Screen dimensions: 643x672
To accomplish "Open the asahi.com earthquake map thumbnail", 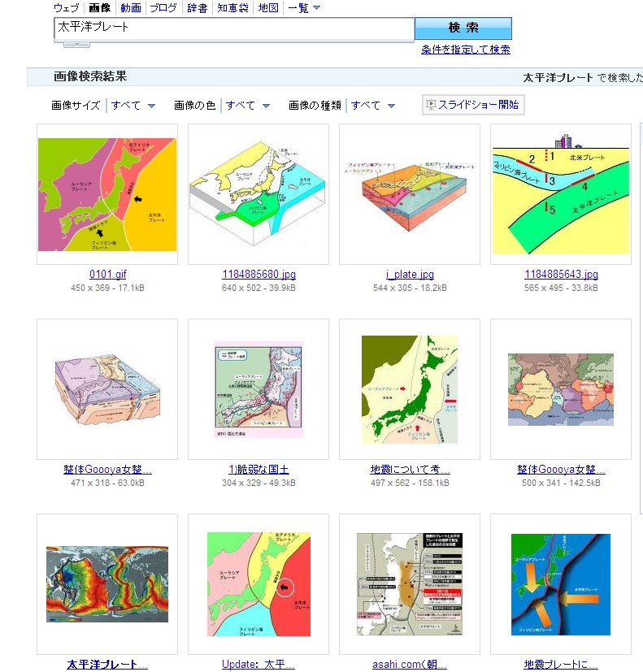I will coord(410,584).
